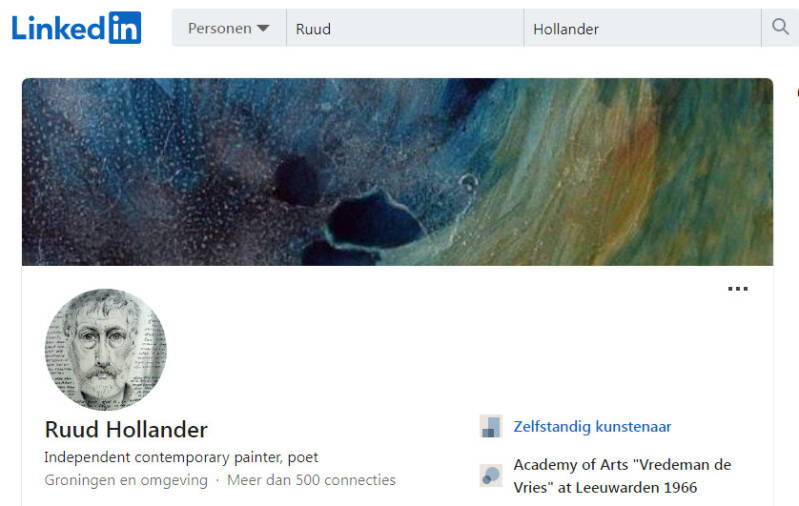Click Meer dan 500 connecties
799x506 pixels.
coord(311,480)
